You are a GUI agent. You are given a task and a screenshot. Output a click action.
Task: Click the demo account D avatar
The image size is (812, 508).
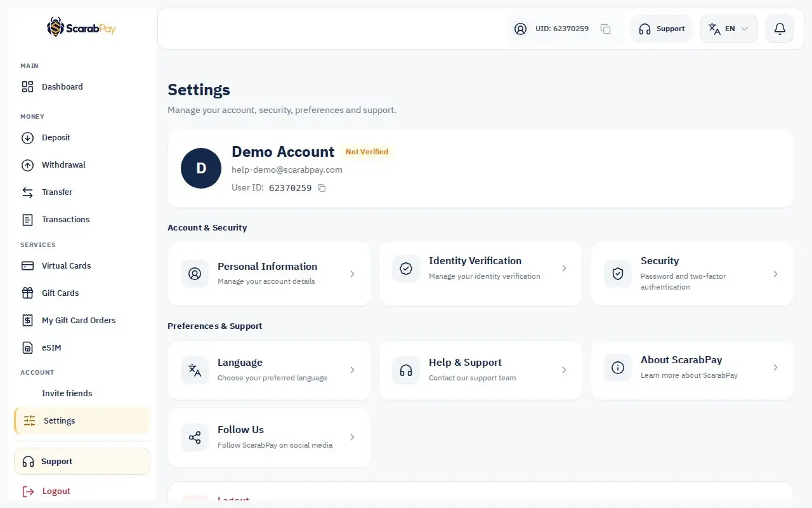[x=201, y=168]
